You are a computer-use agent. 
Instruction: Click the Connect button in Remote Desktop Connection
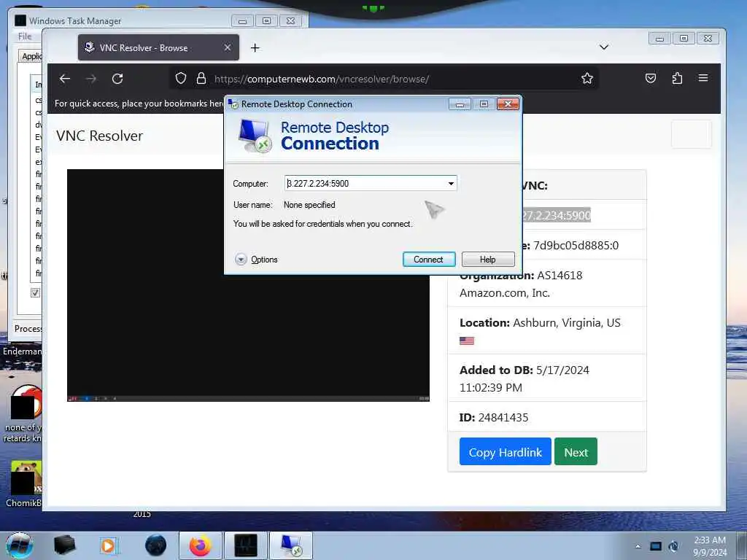coord(429,260)
